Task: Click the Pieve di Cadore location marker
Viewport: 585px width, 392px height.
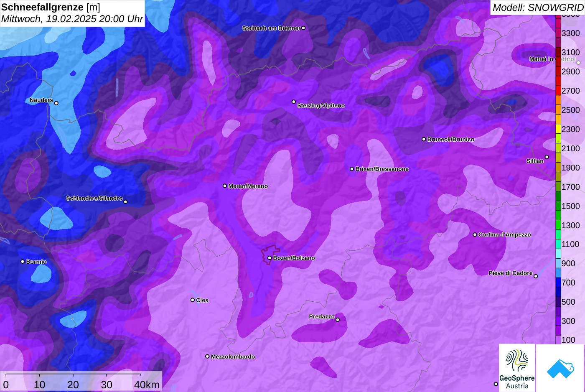Action: (536, 276)
